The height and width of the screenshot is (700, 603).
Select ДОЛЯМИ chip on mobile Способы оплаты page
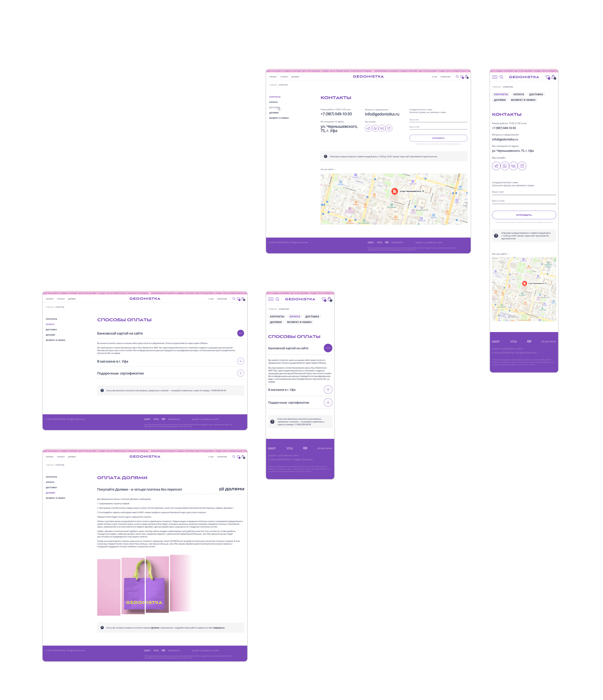276,322
